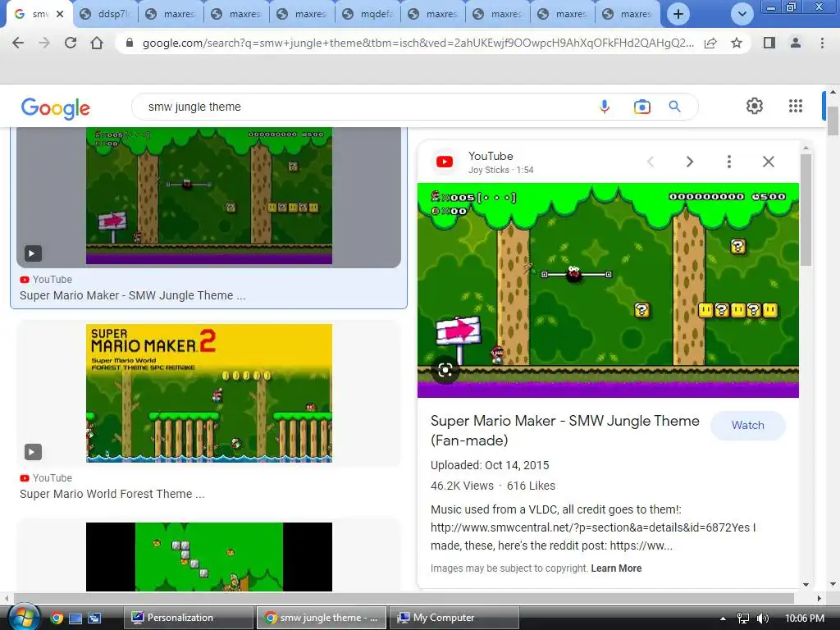Viewport: 840px width, 630px height.
Task: Click the browser forward arrow
Action: pyautogui.click(x=44, y=43)
